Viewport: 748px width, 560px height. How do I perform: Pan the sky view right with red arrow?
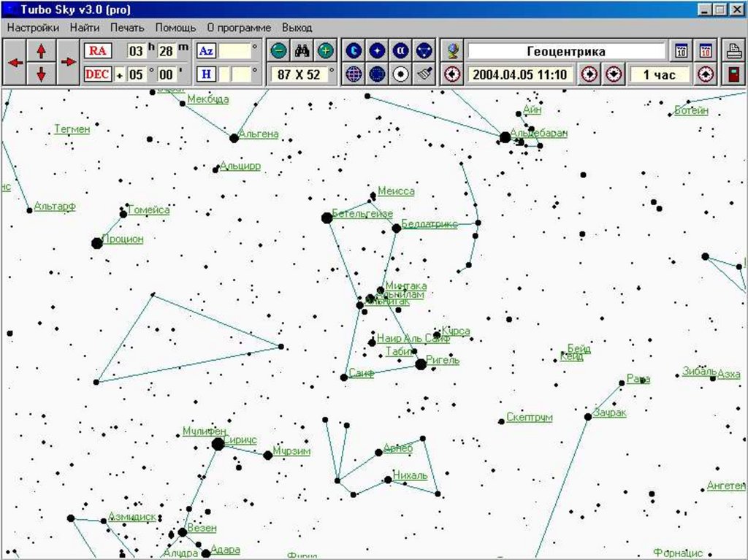point(68,63)
